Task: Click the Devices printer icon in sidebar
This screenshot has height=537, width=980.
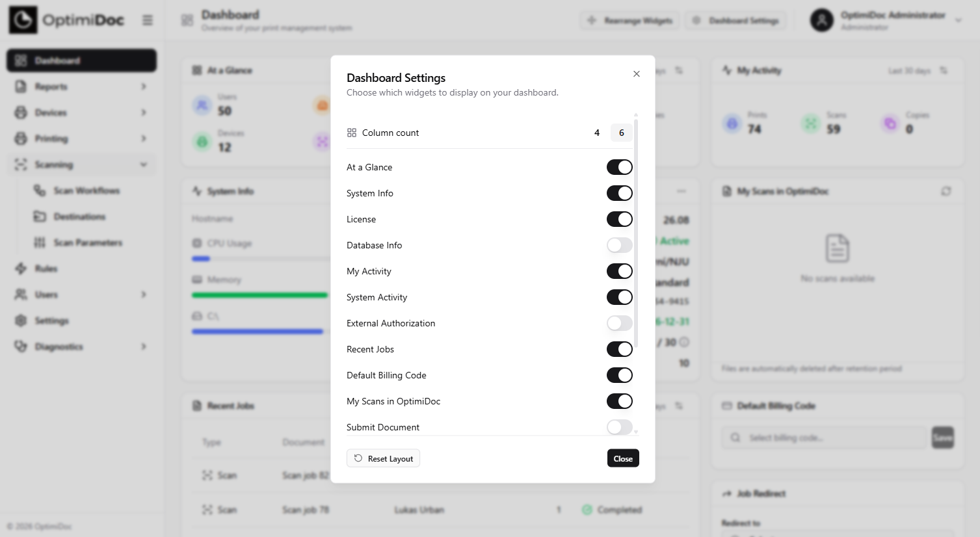Action: click(x=21, y=112)
